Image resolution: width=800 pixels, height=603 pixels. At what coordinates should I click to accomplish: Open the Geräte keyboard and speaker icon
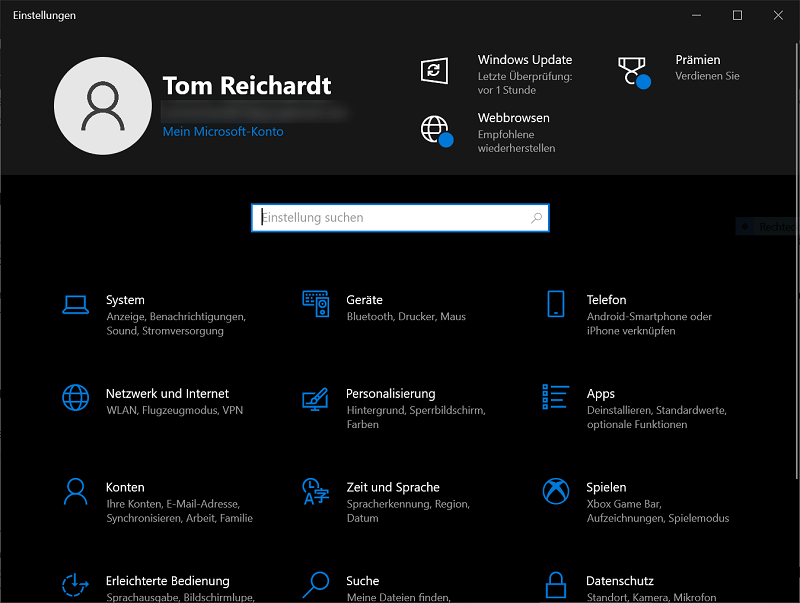tap(316, 304)
